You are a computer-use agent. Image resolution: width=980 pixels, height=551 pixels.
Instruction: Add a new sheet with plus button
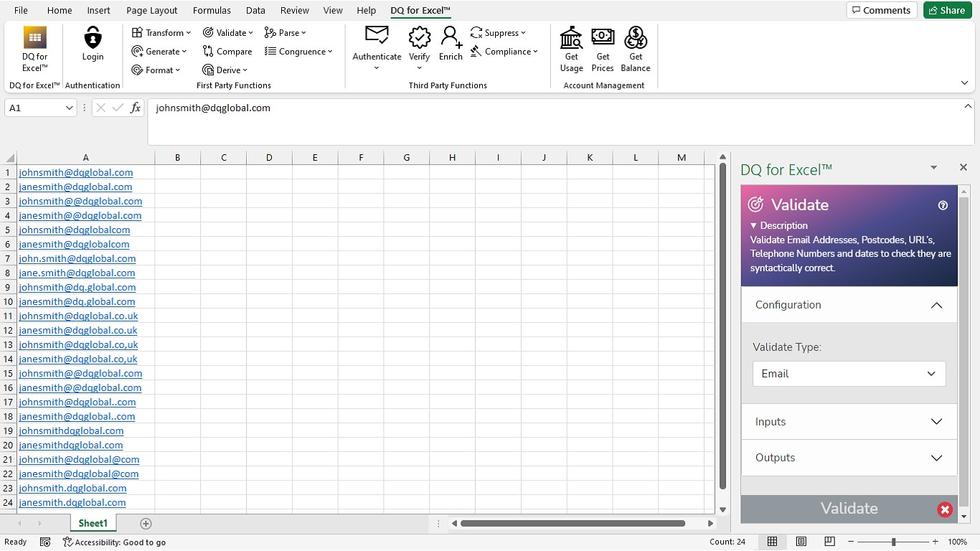click(x=146, y=523)
